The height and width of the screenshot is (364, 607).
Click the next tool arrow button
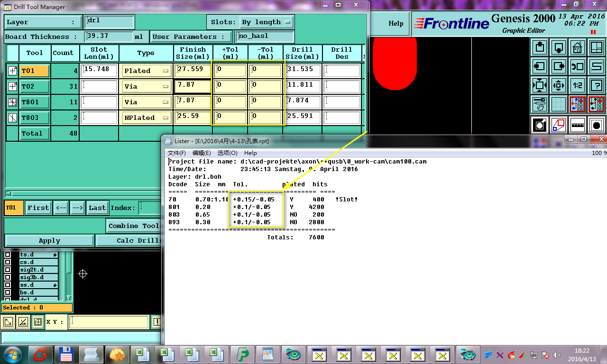click(77, 208)
